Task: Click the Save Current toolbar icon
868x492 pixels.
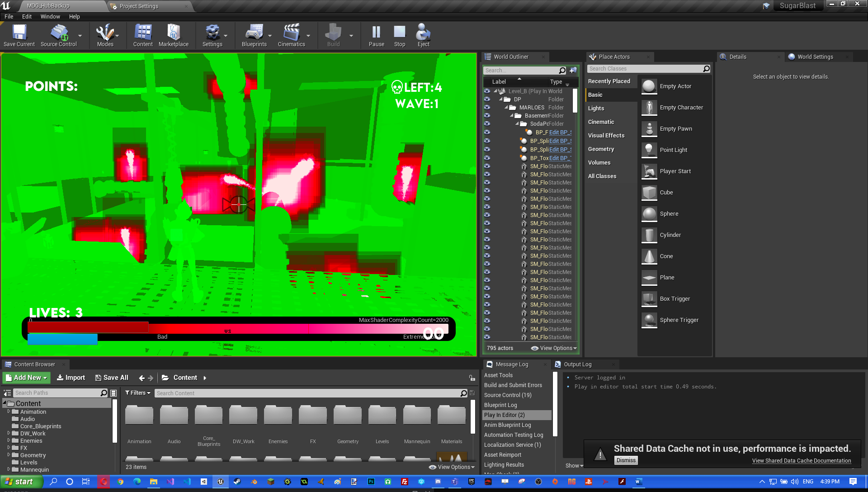Action: pyautogui.click(x=19, y=33)
